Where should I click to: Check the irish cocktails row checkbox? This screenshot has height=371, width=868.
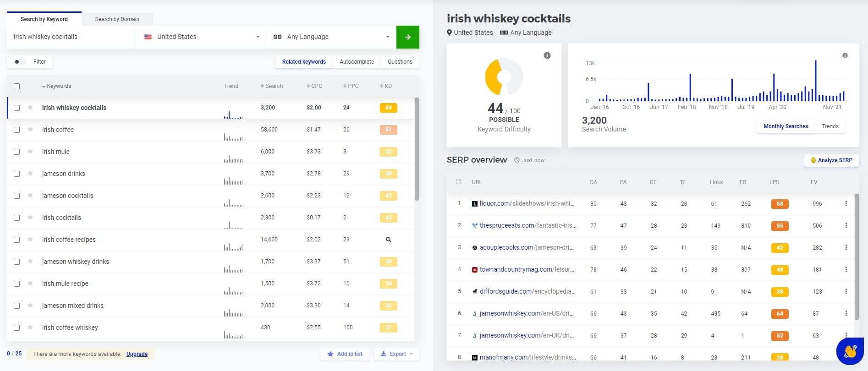[17, 218]
